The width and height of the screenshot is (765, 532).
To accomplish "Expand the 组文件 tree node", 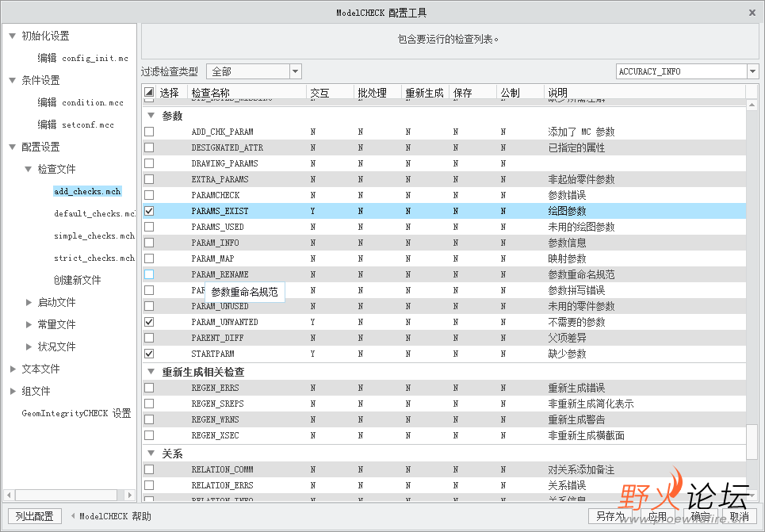I will (13, 391).
